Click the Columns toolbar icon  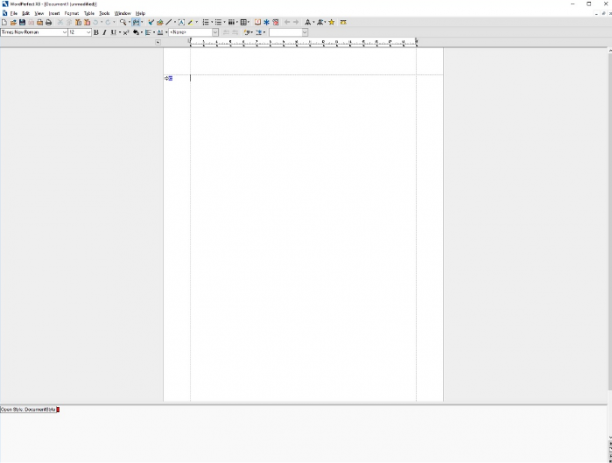click(231, 22)
